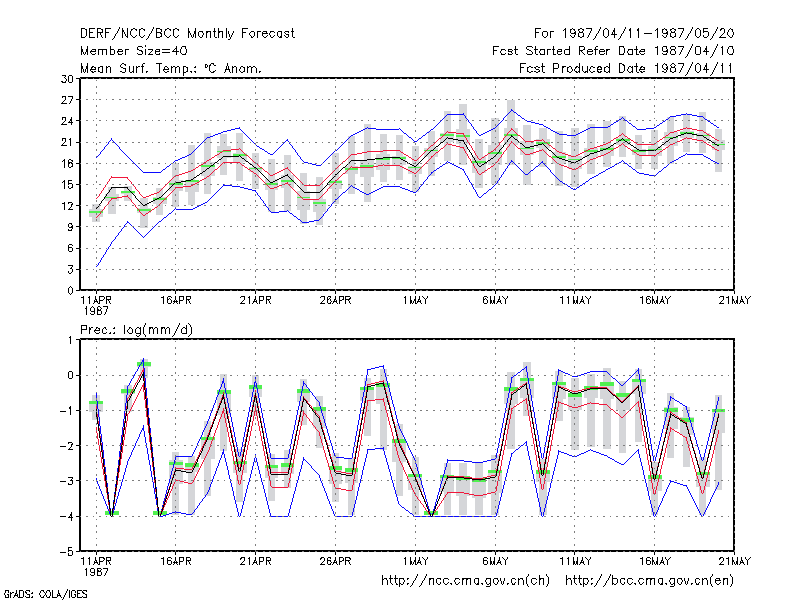Click the Mean Surf. Temp. chart label
This screenshot has height=600, width=800.
(x=171, y=68)
